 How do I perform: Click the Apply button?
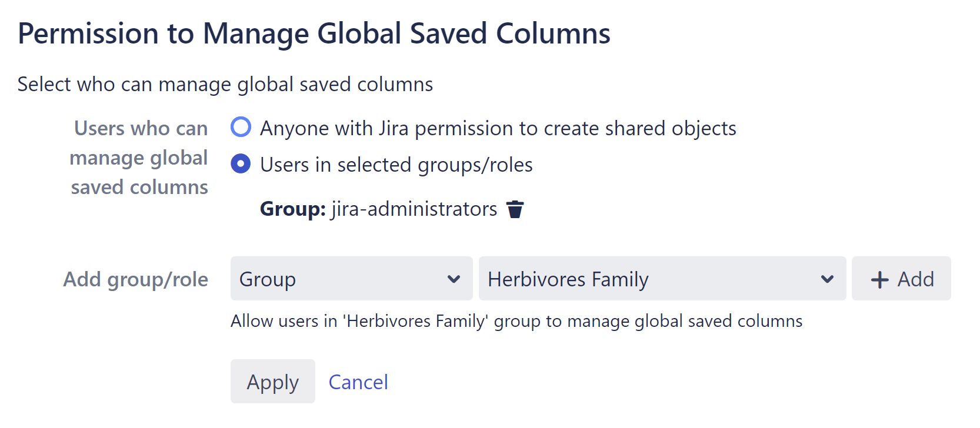(272, 381)
